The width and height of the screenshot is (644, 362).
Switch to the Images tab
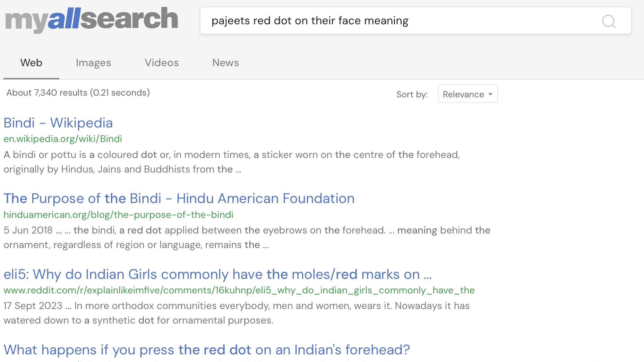click(x=93, y=63)
